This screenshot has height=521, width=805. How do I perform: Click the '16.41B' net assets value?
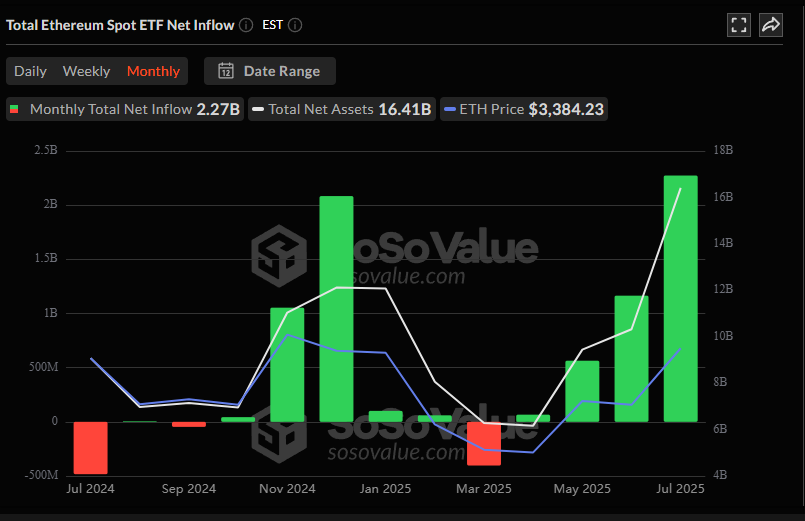tap(405, 109)
